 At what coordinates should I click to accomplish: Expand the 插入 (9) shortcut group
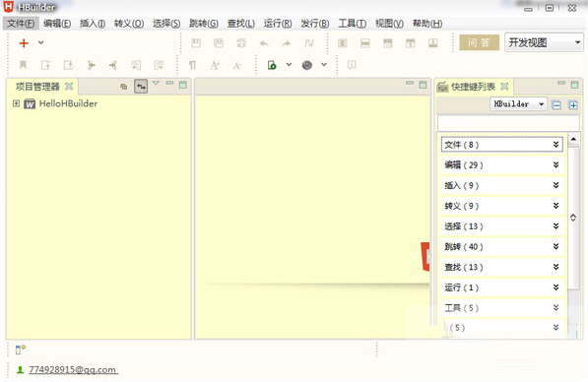click(x=501, y=185)
